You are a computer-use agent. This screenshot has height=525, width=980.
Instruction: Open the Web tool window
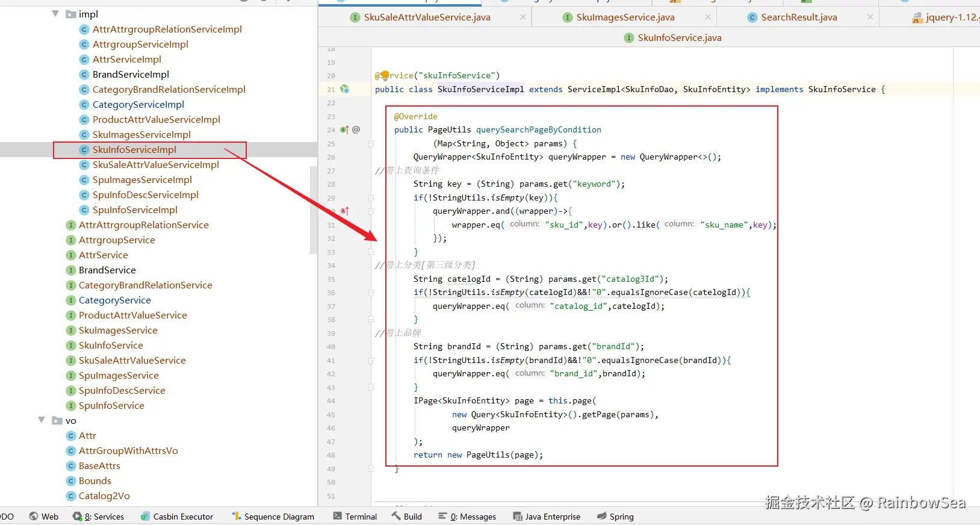coord(44,517)
